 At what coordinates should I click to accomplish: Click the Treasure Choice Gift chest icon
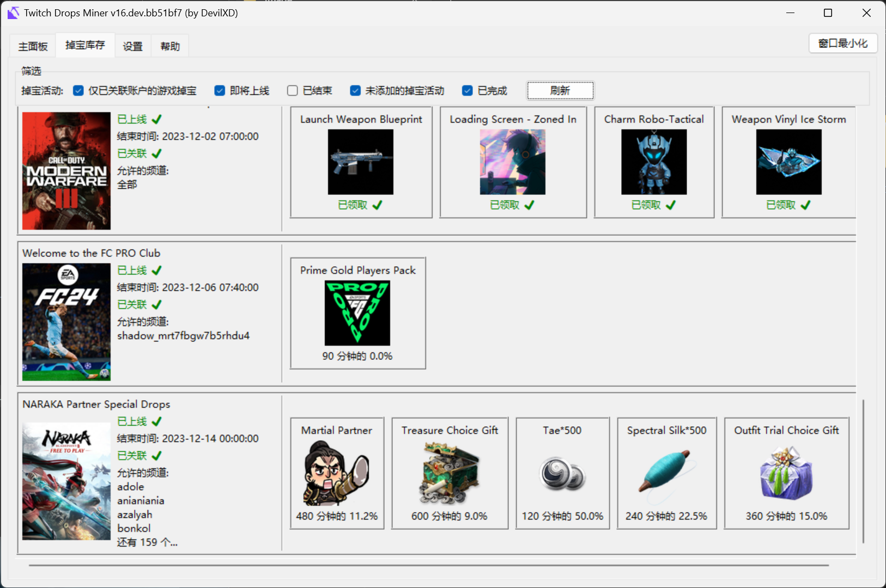point(450,473)
